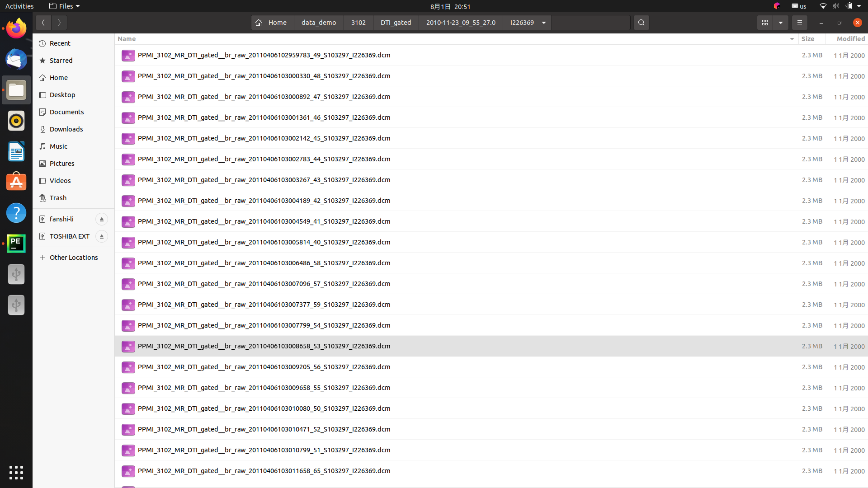Select the DTI_gated breadcrumb
Screen dimensions: 868x488
tap(396, 23)
